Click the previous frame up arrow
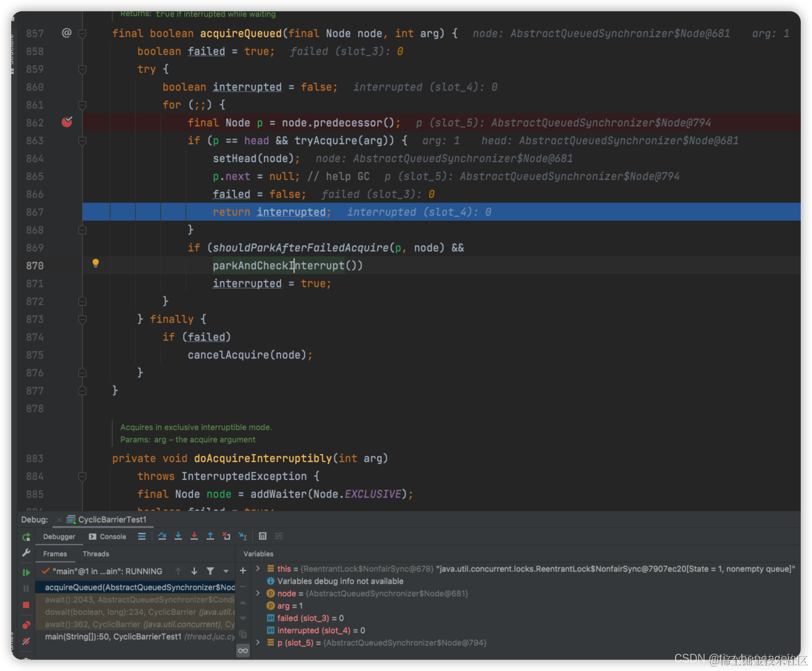Image resolution: width=812 pixels, height=671 pixels. tap(178, 571)
